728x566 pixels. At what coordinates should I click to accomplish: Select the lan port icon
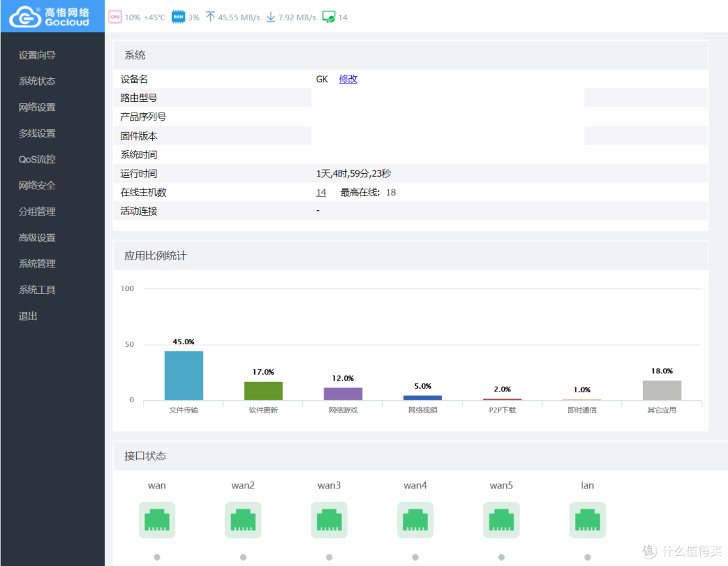coord(587,520)
